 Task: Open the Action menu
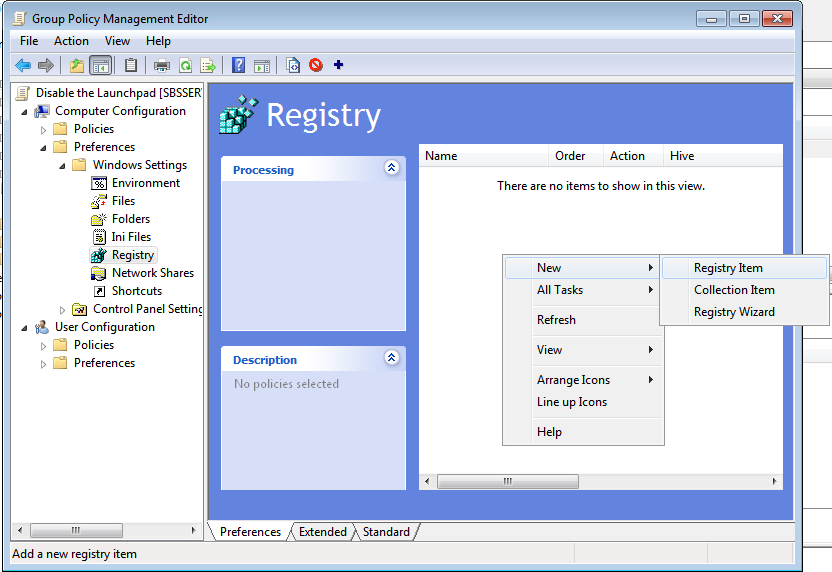71,41
